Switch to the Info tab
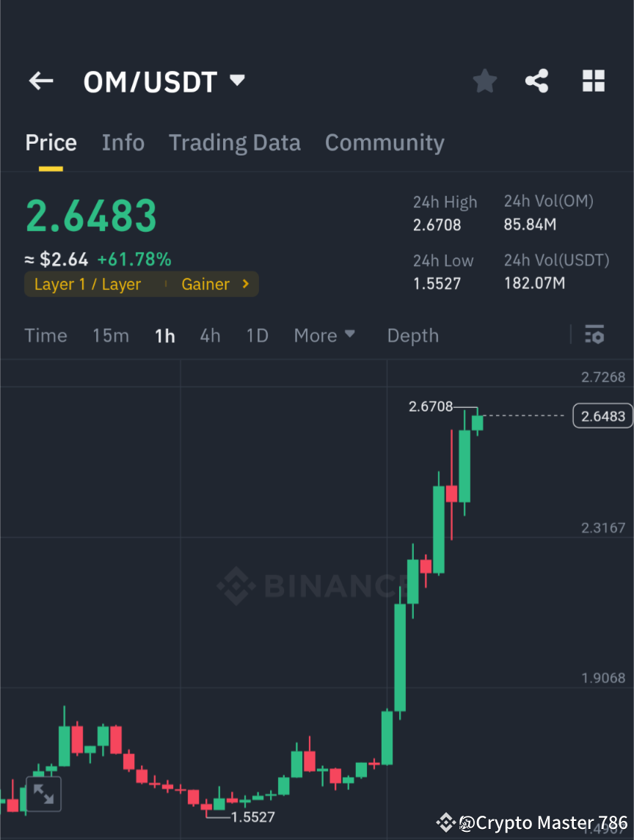 (123, 142)
